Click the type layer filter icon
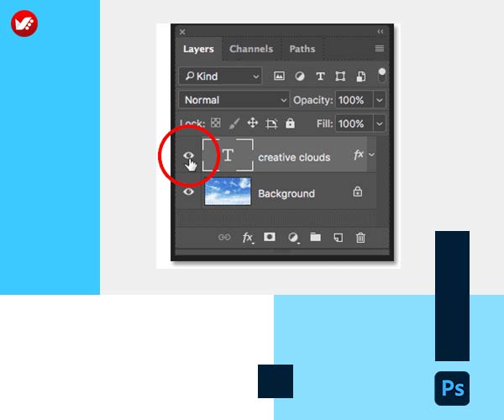This screenshot has height=420, width=504. [320, 76]
